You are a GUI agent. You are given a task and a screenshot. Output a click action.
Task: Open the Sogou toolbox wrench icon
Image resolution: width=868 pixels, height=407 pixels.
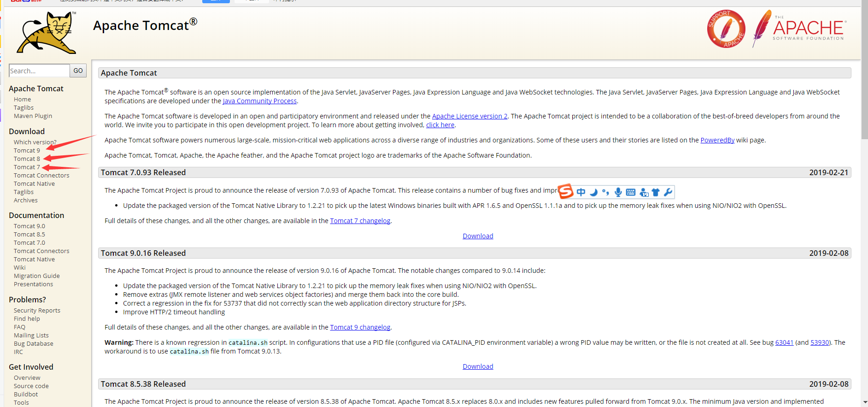point(668,192)
